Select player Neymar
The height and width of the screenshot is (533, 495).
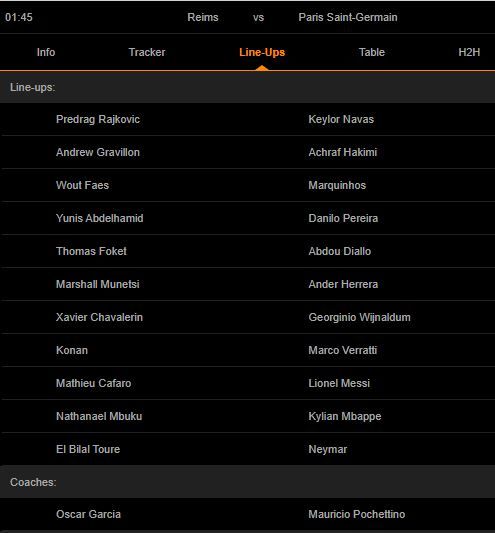click(x=327, y=449)
